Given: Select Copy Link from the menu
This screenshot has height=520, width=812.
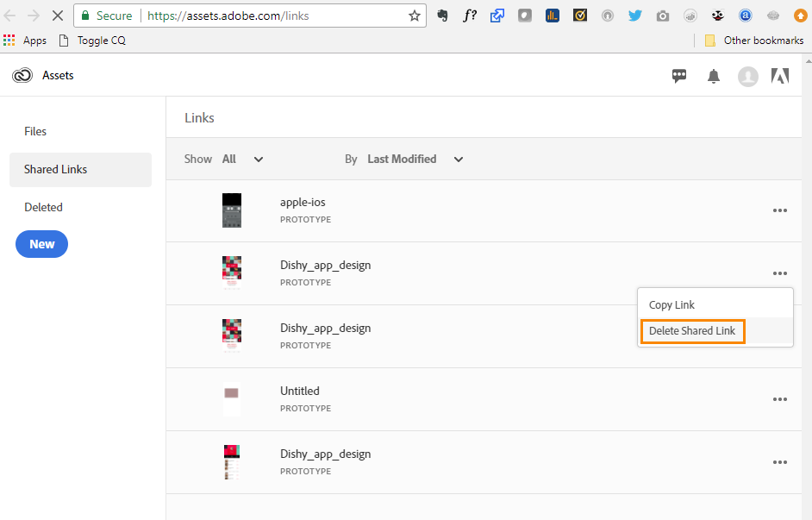Looking at the screenshot, I should point(671,305).
